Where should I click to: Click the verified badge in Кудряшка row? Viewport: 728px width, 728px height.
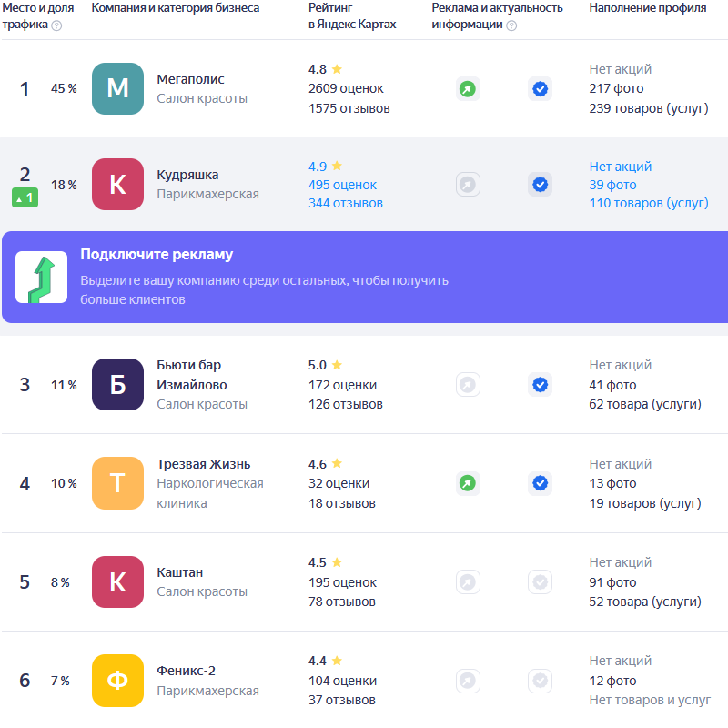[x=540, y=185]
